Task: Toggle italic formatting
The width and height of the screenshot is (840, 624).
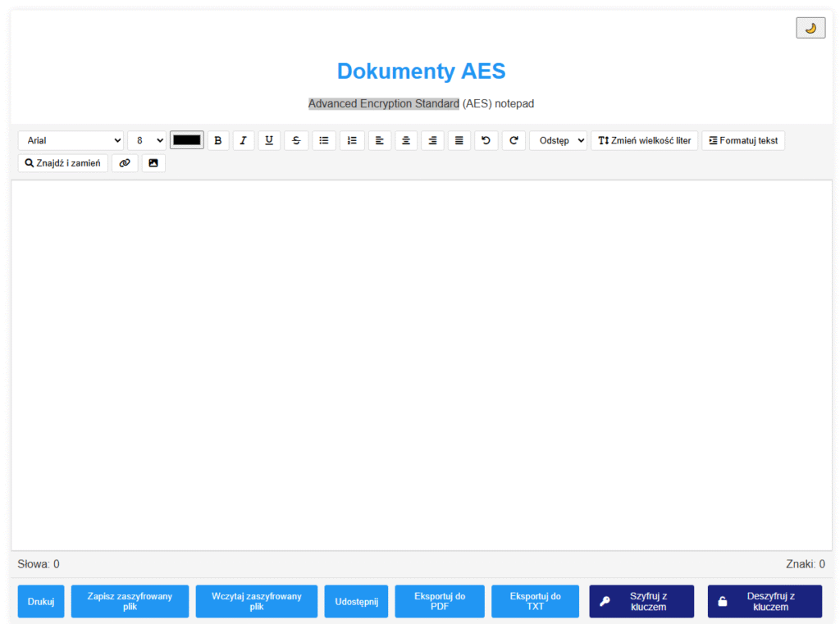Action: click(243, 140)
